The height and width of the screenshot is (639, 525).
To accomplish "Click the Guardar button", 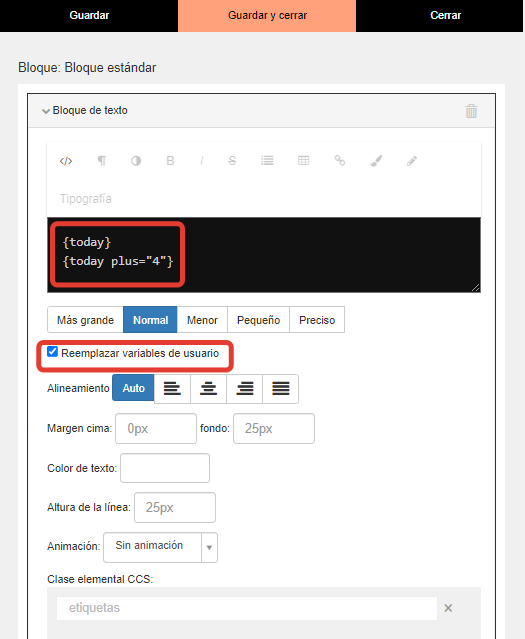I will point(89,15).
